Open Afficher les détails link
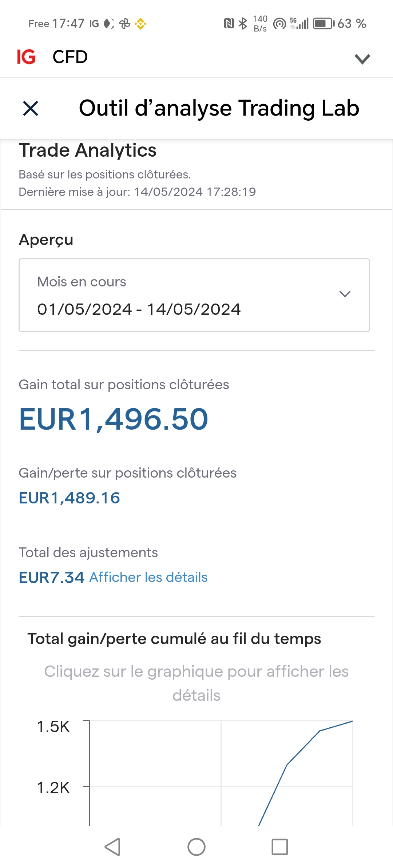393x868 pixels. pos(148,577)
